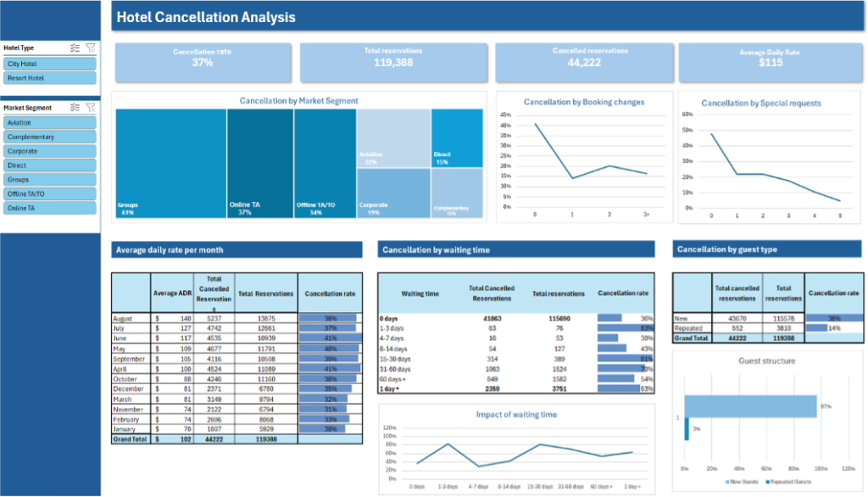This screenshot has height=497, width=868.
Task: Select the Online TA market segment
Action: (48, 208)
